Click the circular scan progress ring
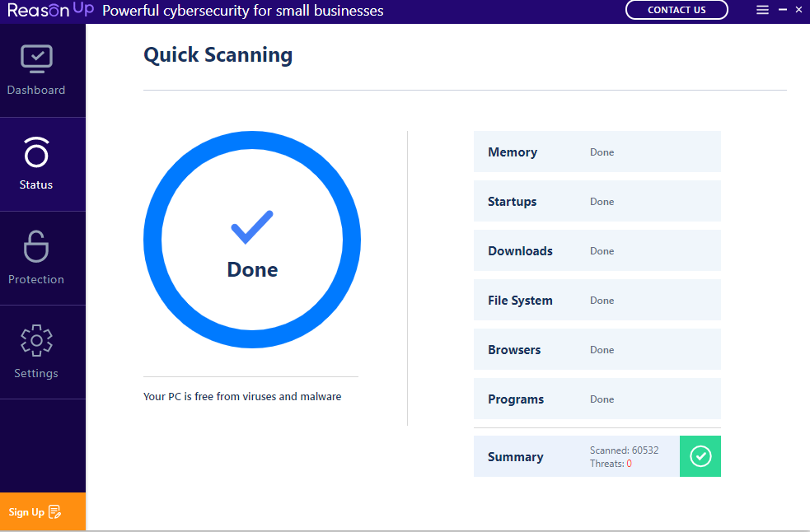810x532 pixels. (x=252, y=240)
